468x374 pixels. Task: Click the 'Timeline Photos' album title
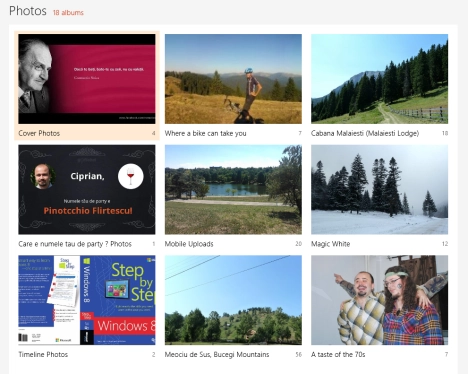[43, 355]
